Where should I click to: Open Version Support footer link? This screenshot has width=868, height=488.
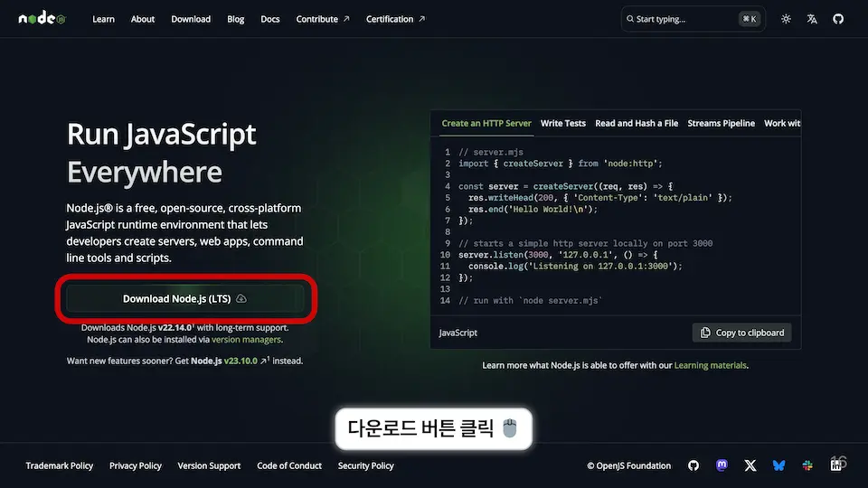pos(209,466)
